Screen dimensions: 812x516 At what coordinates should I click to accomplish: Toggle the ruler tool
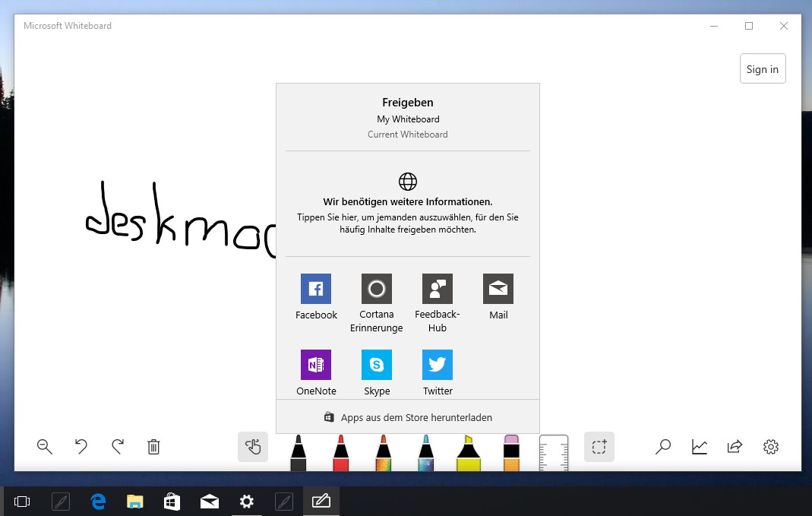tap(554, 453)
